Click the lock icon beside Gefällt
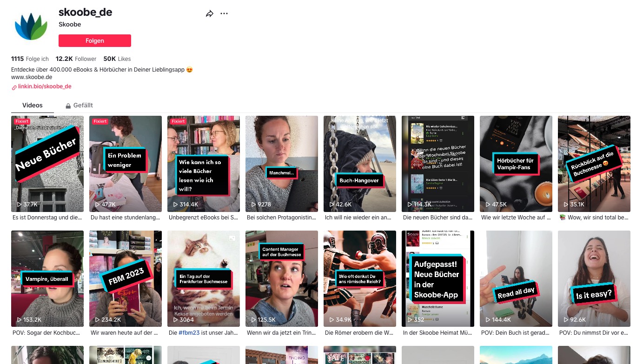This screenshot has height=364, width=643. tap(68, 106)
